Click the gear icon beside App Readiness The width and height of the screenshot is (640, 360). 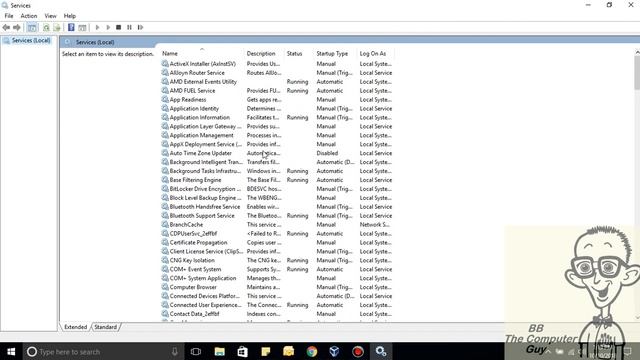pyautogui.click(x=165, y=99)
